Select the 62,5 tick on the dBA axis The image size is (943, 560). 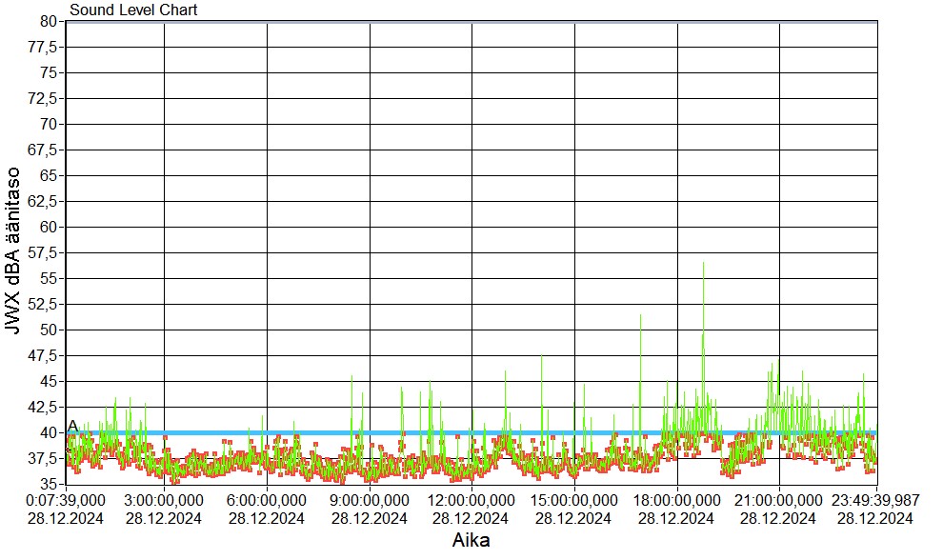pyautogui.click(x=44, y=201)
